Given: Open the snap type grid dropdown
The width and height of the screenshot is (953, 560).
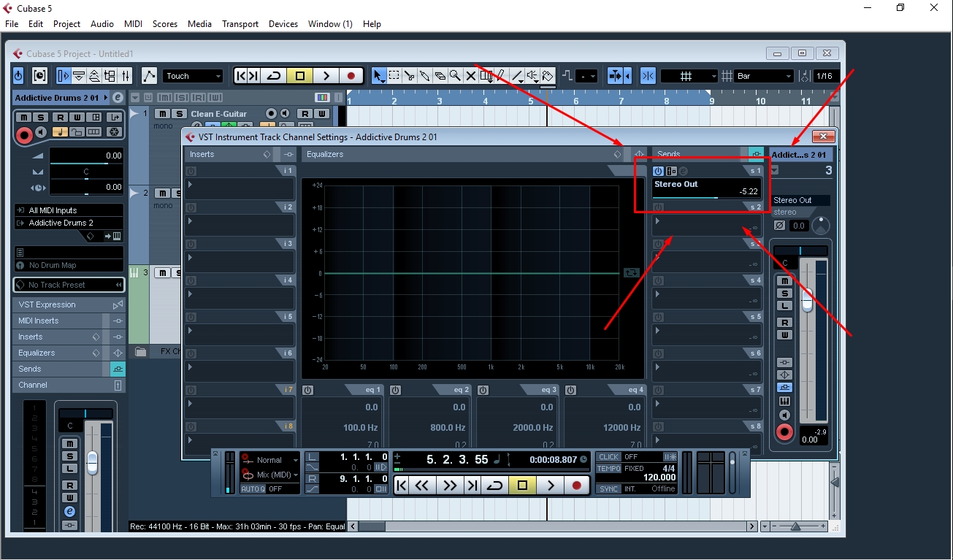Looking at the screenshot, I should click(x=689, y=76).
